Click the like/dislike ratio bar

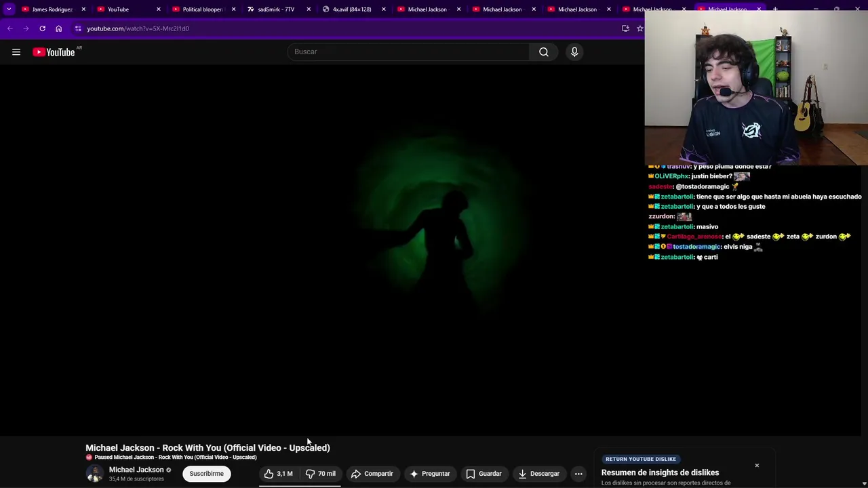tap(300, 485)
